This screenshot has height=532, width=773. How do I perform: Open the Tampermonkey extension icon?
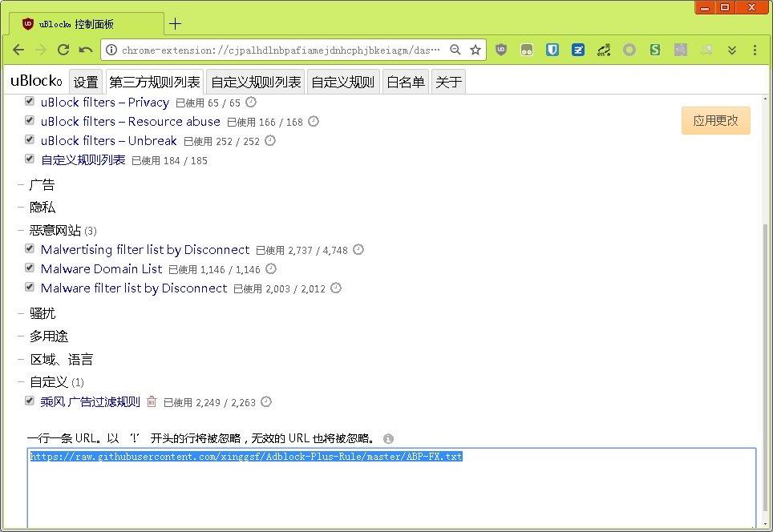tap(527, 50)
